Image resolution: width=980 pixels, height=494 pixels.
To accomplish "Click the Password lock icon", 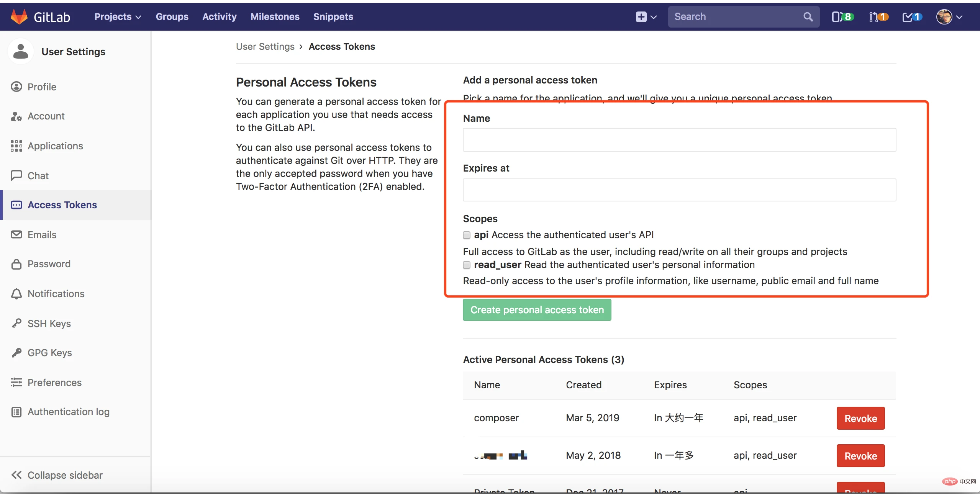I will [x=16, y=264].
